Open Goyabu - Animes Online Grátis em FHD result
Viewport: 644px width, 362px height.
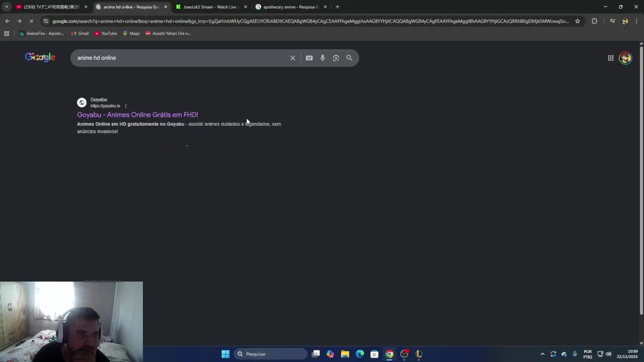coord(137,115)
